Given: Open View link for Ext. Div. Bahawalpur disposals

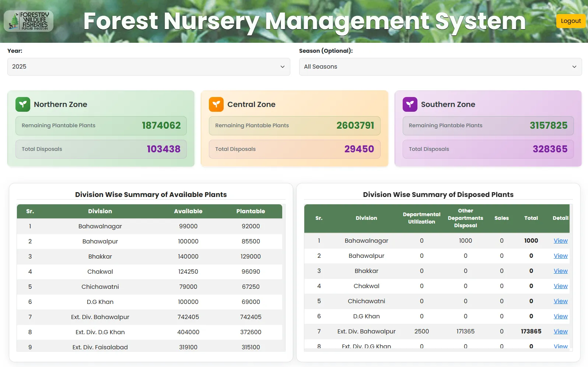Looking at the screenshot, I should tap(560, 332).
